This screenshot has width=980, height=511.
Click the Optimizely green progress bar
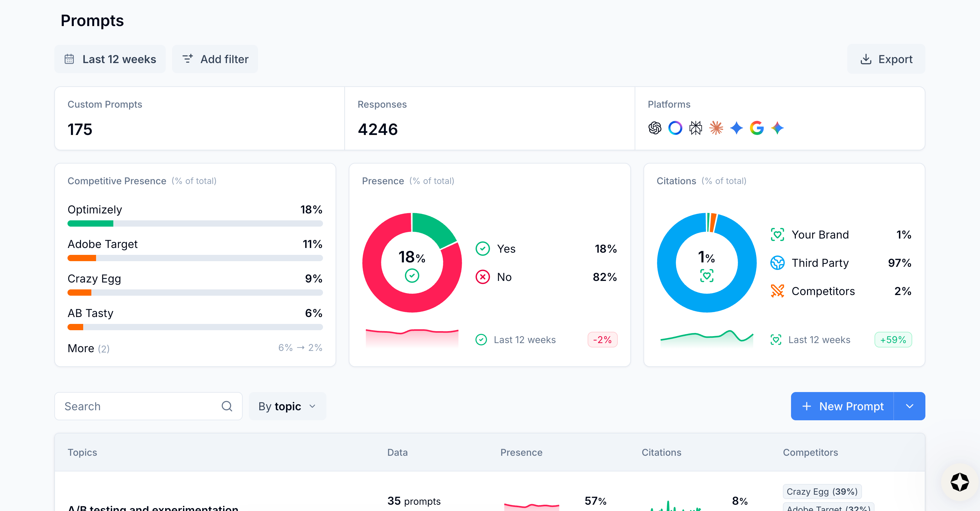(90, 223)
